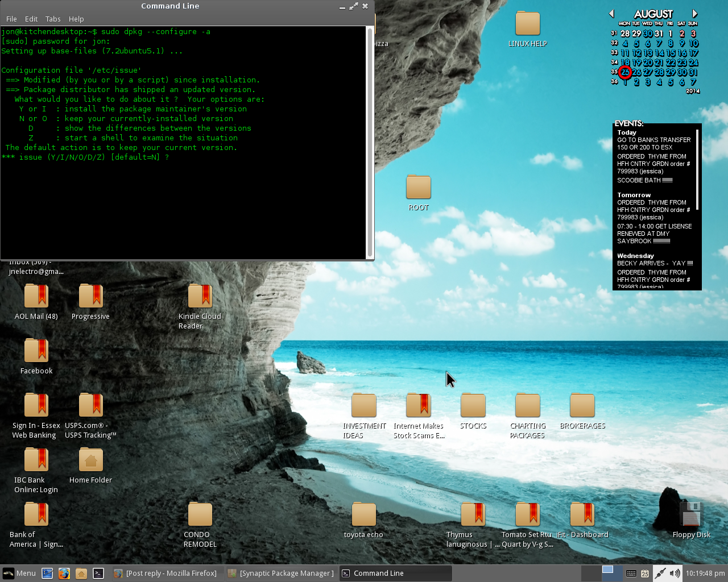Open the Menu button on the panel
The width and height of the screenshot is (728, 582).
(x=19, y=573)
